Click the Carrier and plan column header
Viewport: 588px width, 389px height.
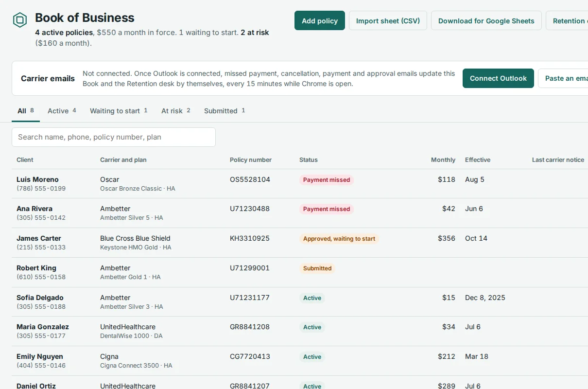(123, 159)
